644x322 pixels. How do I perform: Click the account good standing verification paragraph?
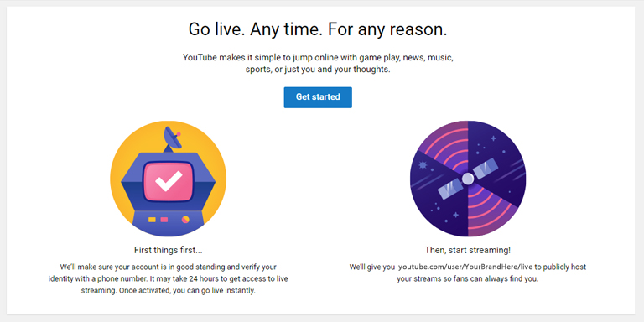[168, 279]
